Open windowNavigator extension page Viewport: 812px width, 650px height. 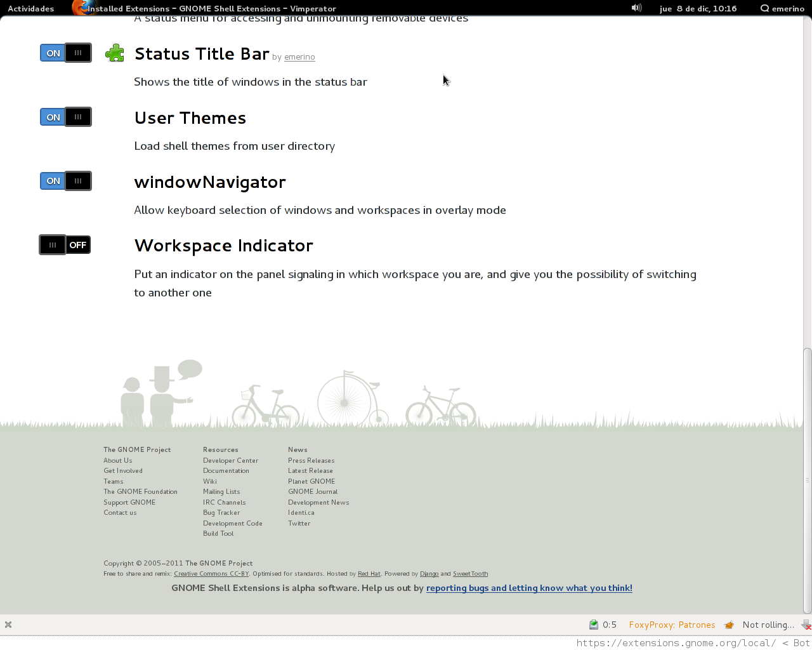tap(210, 182)
